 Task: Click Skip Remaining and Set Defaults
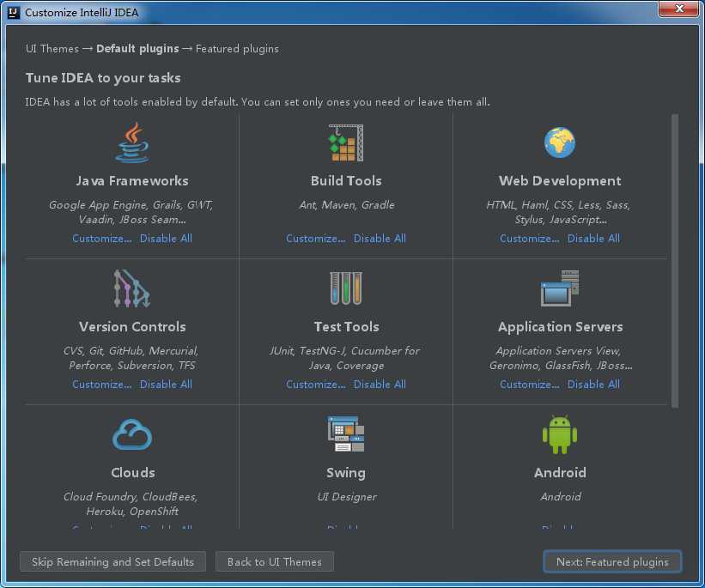[x=112, y=562]
